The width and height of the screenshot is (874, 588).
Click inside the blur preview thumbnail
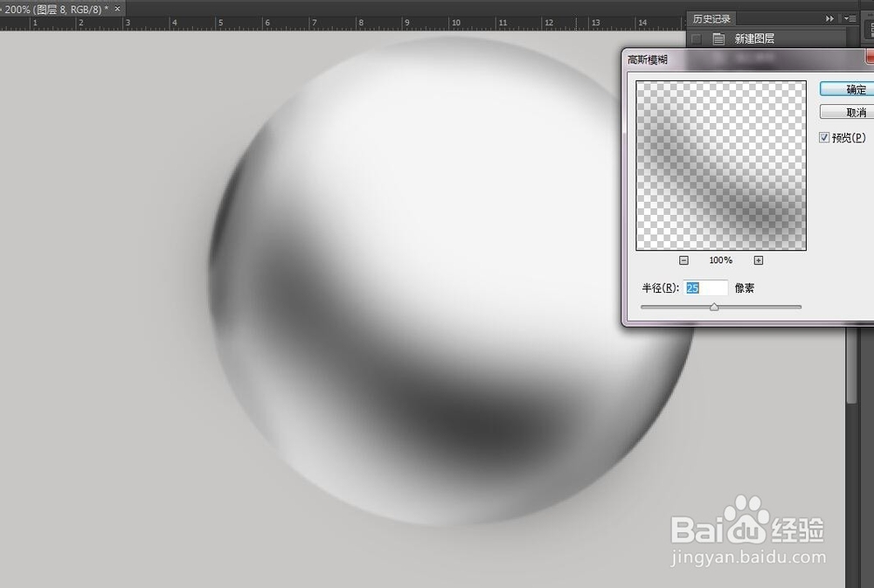(x=721, y=165)
